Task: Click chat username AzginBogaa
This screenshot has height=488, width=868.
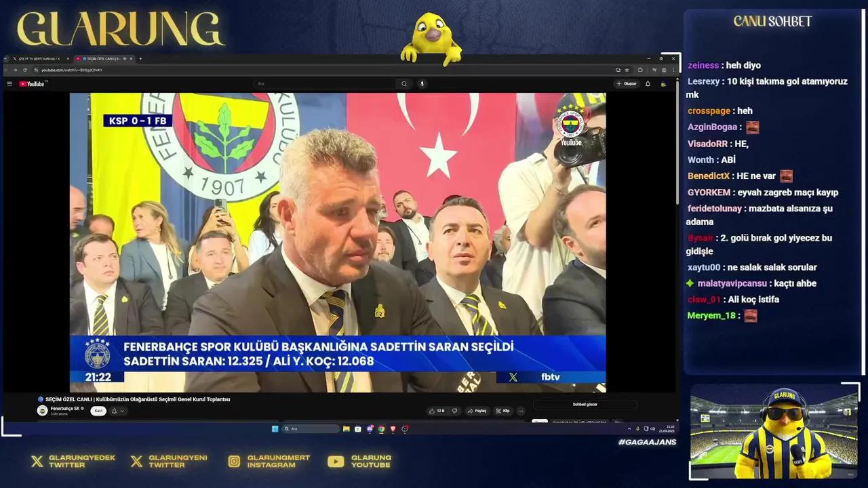Action: pyautogui.click(x=712, y=127)
